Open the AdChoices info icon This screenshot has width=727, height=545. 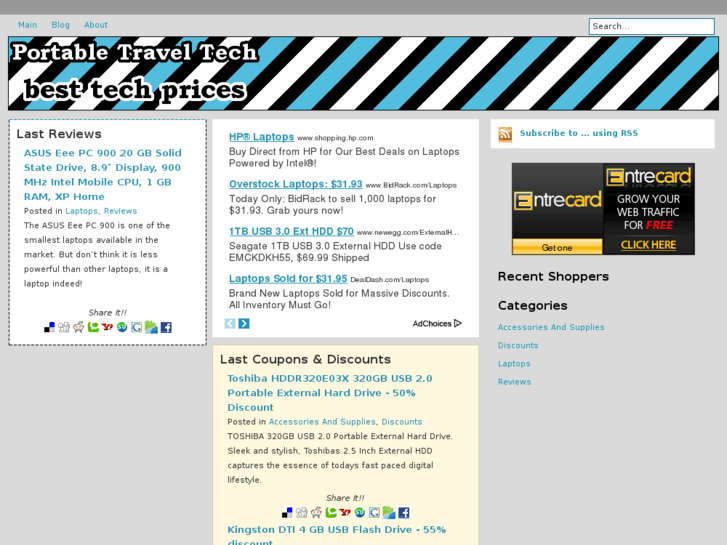coord(458,323)
